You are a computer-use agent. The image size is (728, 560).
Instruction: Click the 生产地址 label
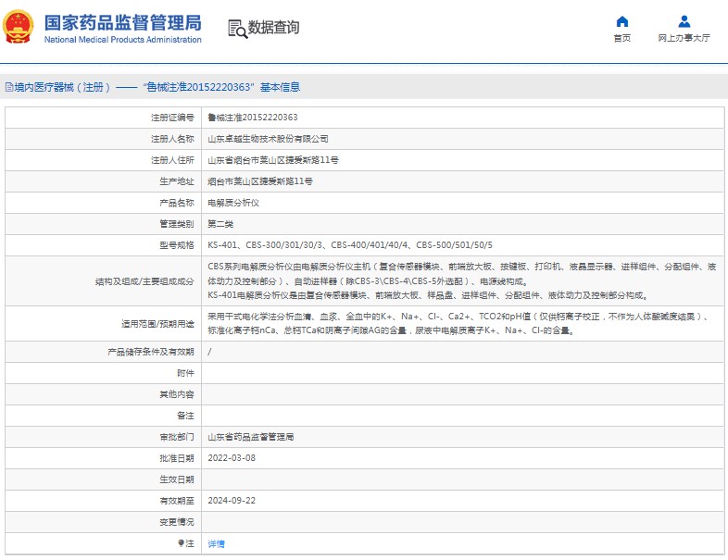coord(177,181)
